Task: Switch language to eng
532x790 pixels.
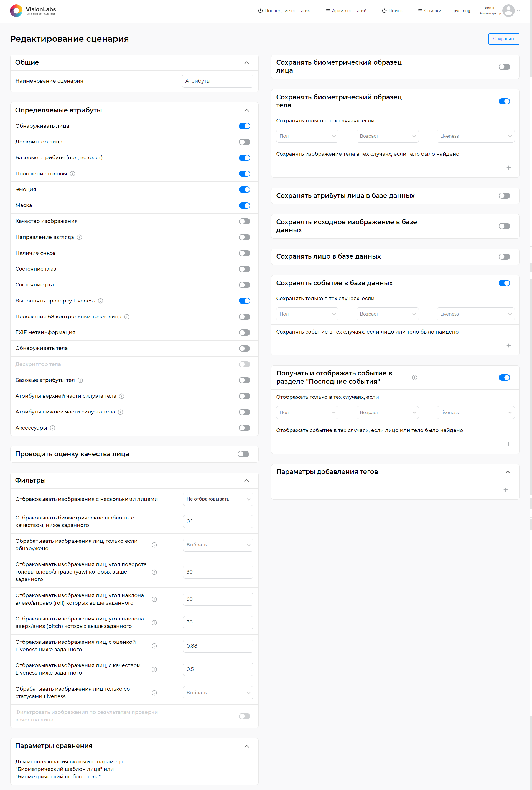Action: pyautogui.click(x=467, y=11)
